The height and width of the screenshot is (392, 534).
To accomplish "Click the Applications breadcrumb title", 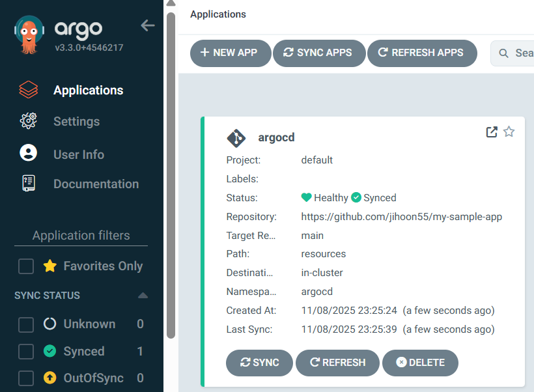I will [218, 14].
